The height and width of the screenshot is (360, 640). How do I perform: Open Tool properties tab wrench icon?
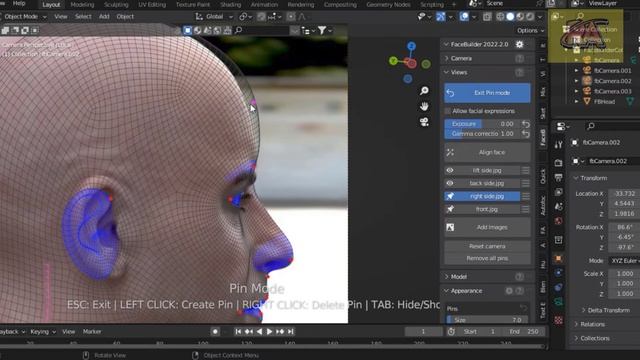[x=558, y=144]
